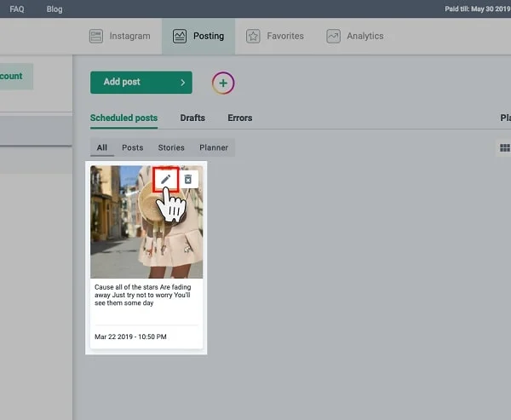The image size is (511, 420).
Task: Open the Planner filter view
Action: pos(214,147)
